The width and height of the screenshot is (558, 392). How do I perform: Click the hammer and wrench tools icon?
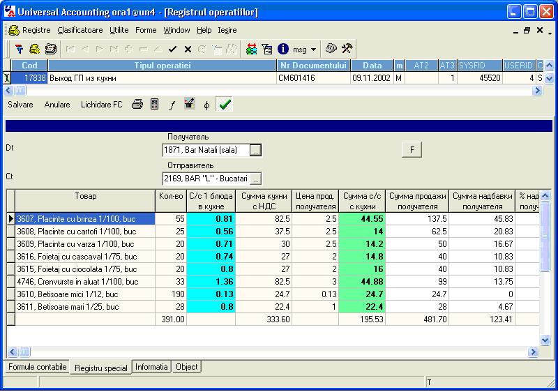click(347, 48)
